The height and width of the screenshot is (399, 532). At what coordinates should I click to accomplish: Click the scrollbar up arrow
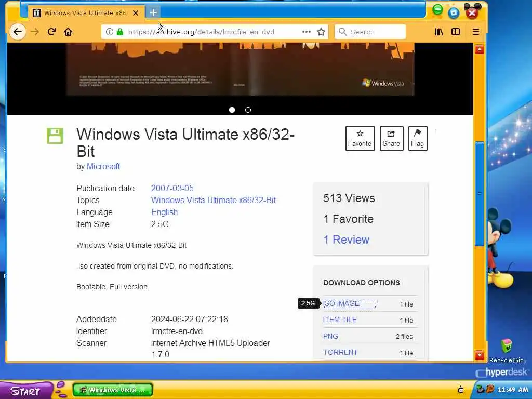coord(479,49)
